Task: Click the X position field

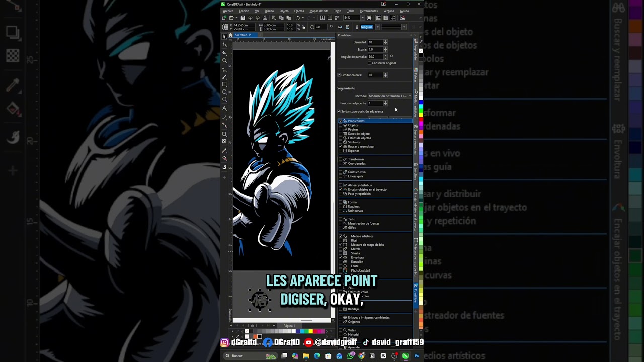Action: coord(245,25)
